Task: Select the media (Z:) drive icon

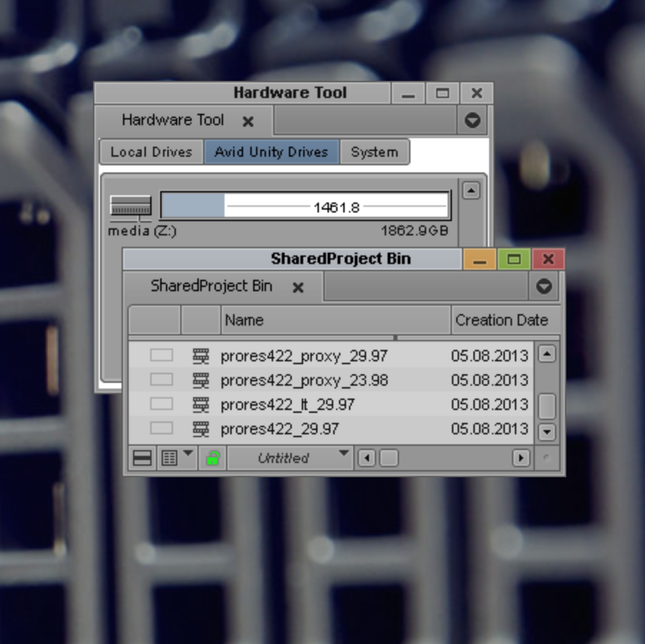Action: tap(130, 207)
